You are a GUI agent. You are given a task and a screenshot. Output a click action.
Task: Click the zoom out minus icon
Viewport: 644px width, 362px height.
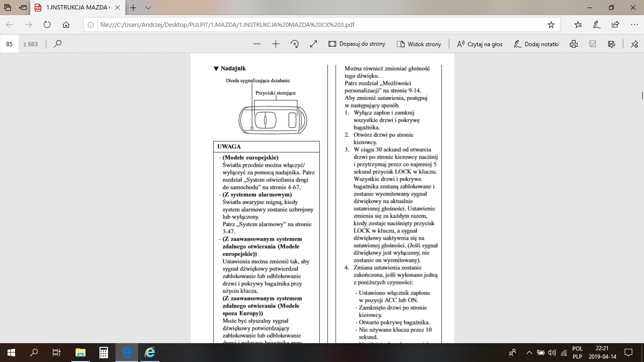tap(257, 44)
